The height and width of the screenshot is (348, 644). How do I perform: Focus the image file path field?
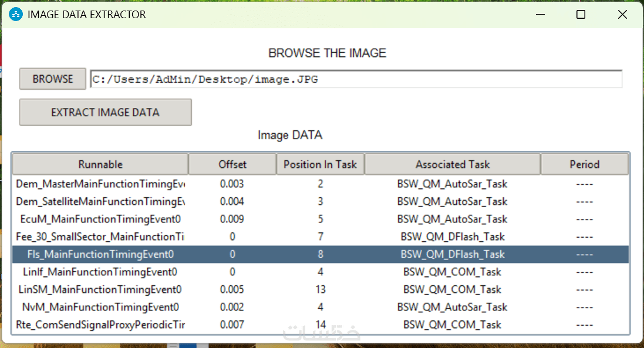[355, 79]
